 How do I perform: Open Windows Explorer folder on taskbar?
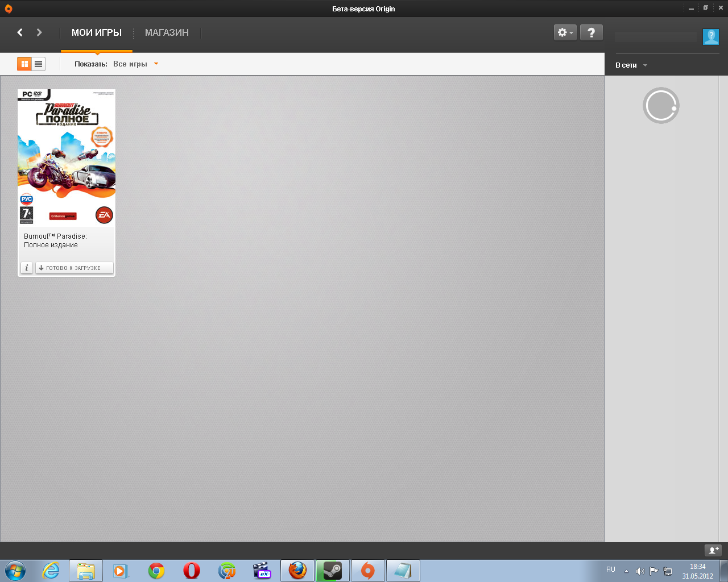pos(86,571)
